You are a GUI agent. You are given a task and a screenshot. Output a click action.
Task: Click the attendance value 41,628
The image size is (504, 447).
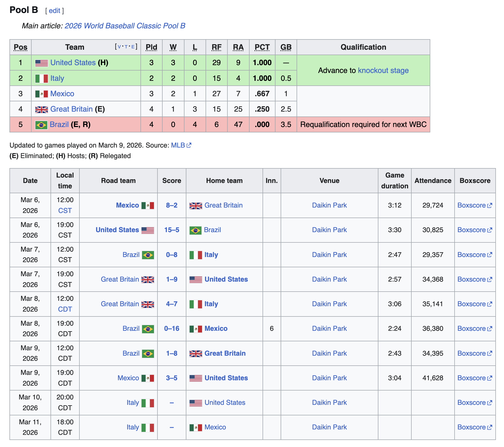pyautogui.click(x=433, y=378)
